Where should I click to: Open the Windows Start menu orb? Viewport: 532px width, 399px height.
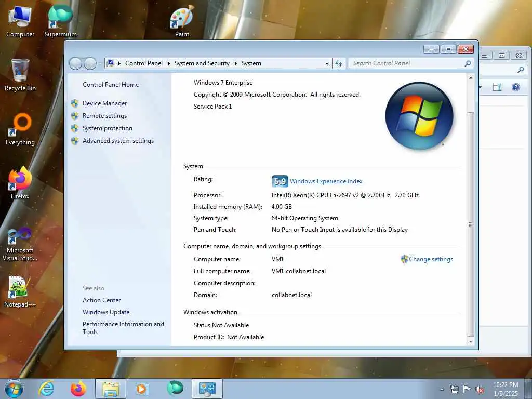(x=14, y=389)
